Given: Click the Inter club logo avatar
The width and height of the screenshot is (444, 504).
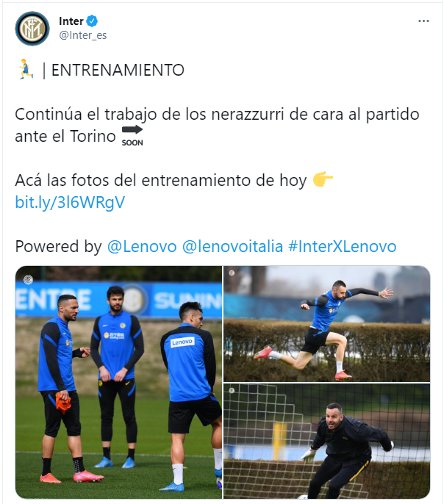Looking at the screenshot, I should tap(32, 29).
